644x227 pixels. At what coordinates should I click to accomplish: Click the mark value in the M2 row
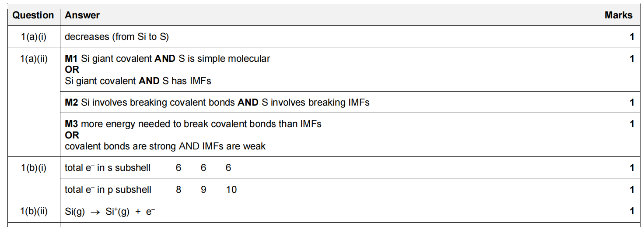point(631,103)
